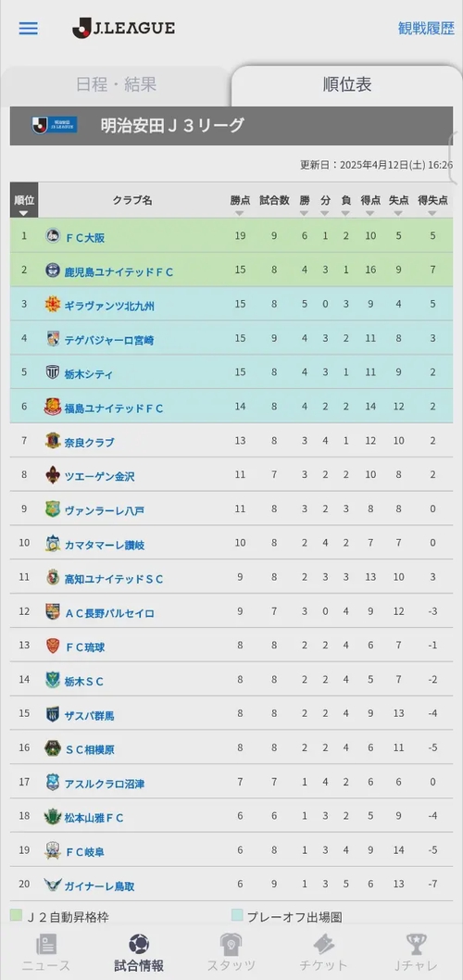463x980 pixels.
Task: Click the 明治安田J3リーグ league banner
Action: (x=231, y=126)
